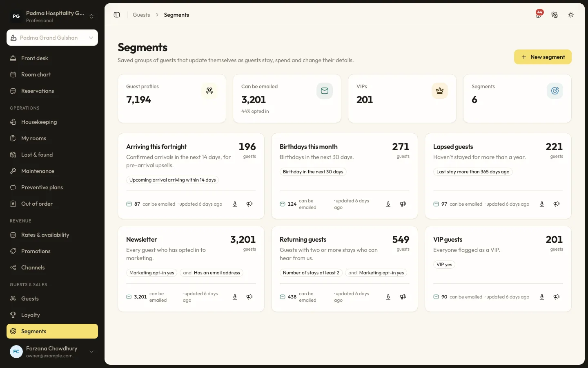
Task: Open My rooms in the sidebar
Action: coord(52,138)
